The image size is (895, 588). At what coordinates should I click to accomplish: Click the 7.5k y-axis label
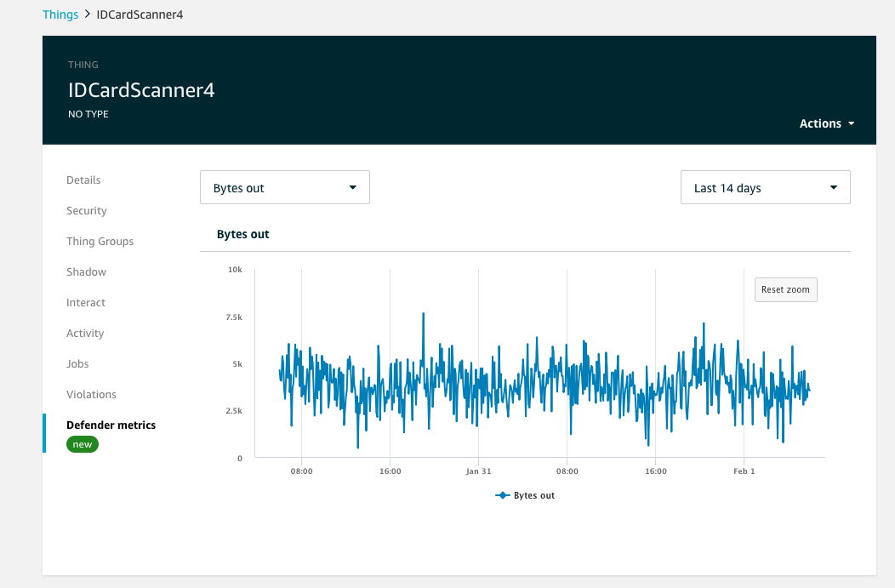click(x=234, y=317)
